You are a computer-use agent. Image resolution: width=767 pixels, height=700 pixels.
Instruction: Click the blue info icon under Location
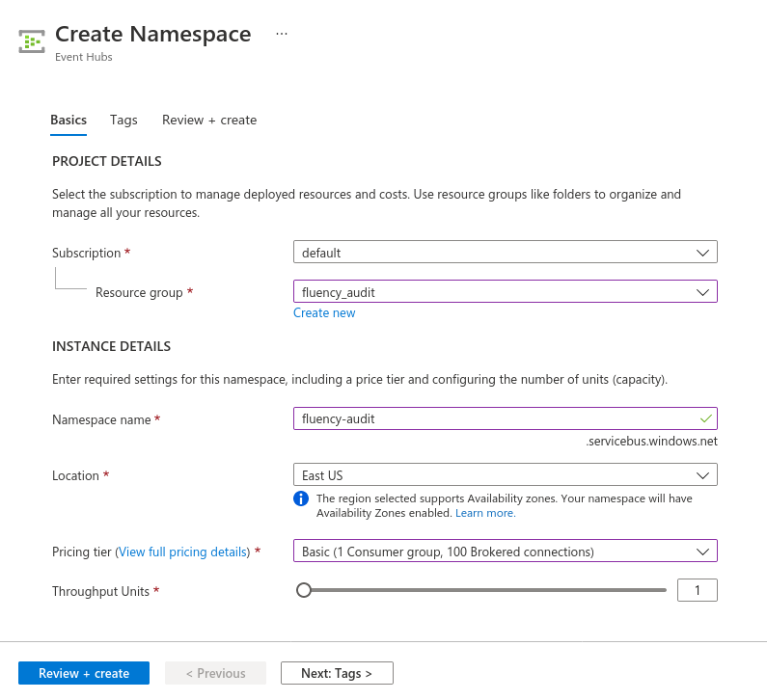(x=301, y=498)
